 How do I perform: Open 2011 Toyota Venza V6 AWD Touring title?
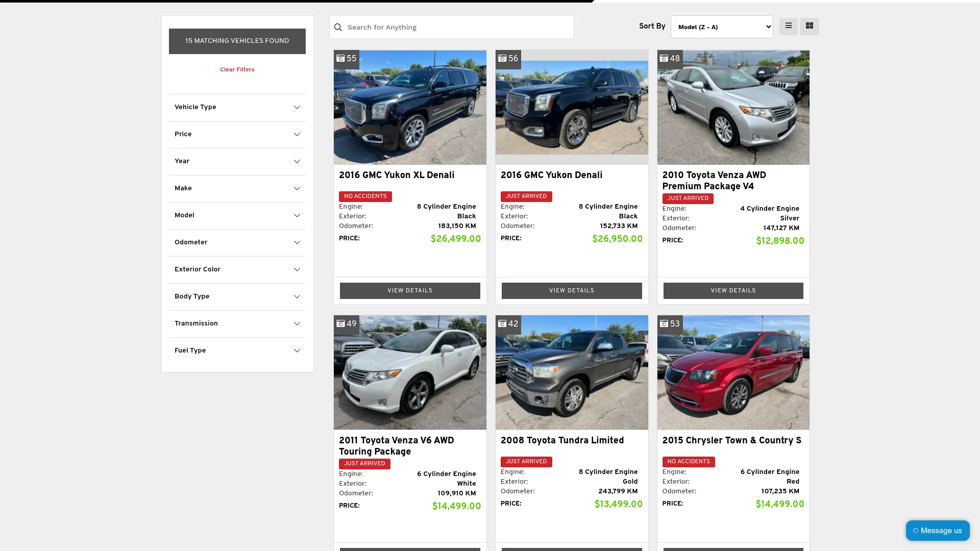pyautogui.click(x=397, y=446)
